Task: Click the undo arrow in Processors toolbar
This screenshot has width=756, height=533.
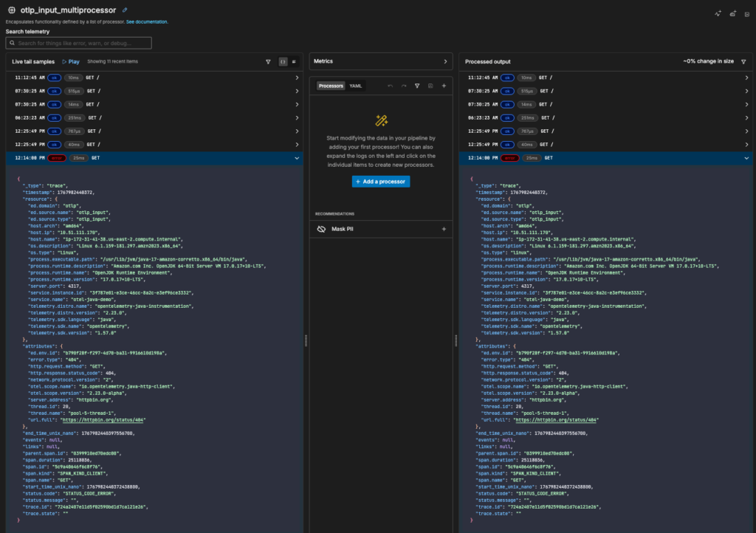Action: tap(391, 86)
